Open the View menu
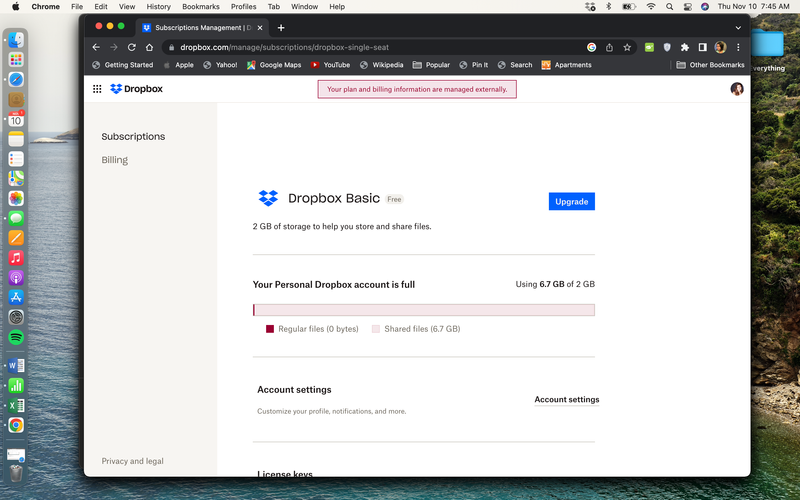The image size is (800, 500). [x=127, y=7]
